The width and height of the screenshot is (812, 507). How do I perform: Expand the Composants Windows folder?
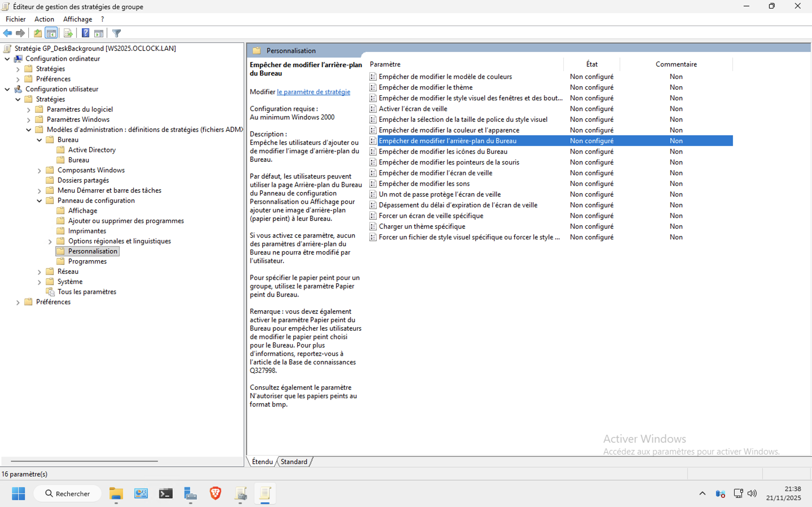(x=39, y=170)
